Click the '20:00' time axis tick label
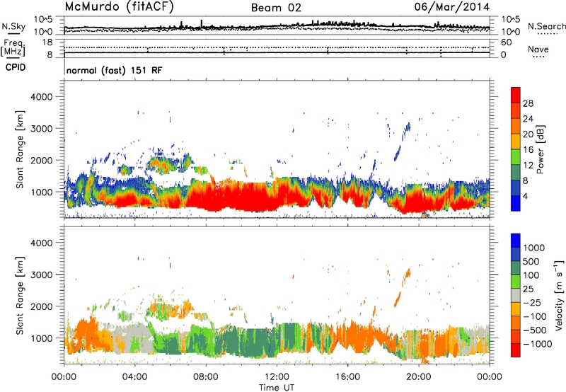This screenshot has width=566, height=392. (x=418, y=377)
